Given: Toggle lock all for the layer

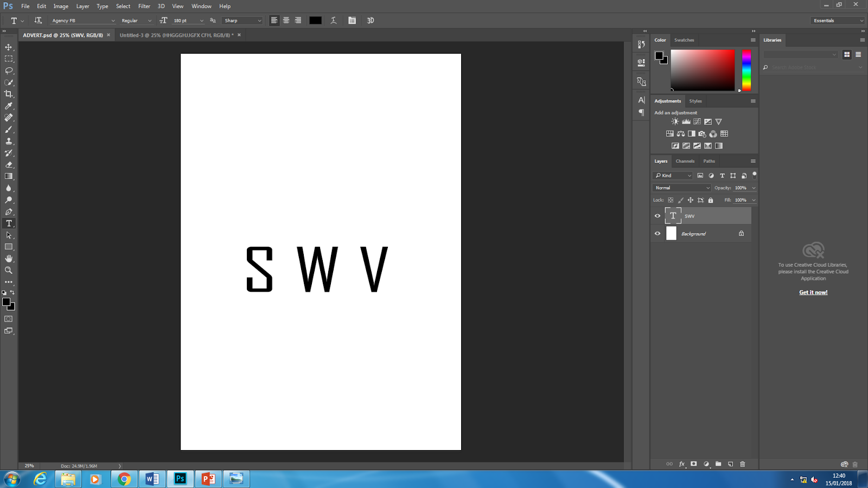Looking at the screenshot, I should 711,200.
